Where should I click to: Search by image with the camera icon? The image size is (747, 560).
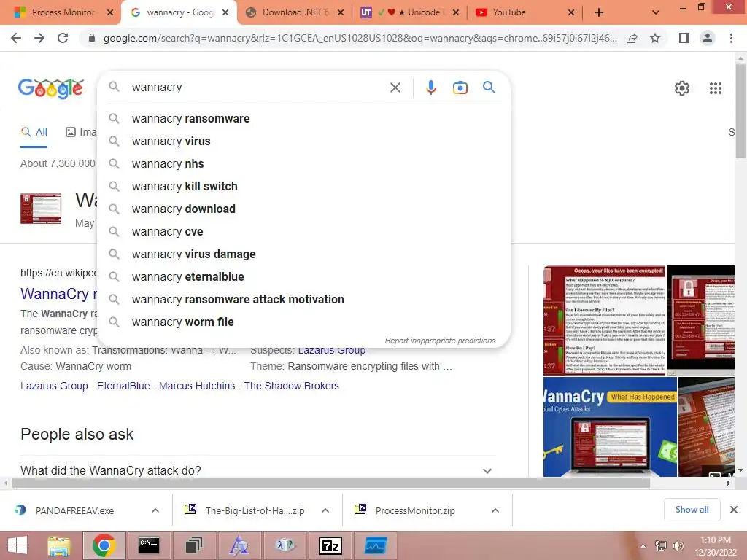(460, 87)
